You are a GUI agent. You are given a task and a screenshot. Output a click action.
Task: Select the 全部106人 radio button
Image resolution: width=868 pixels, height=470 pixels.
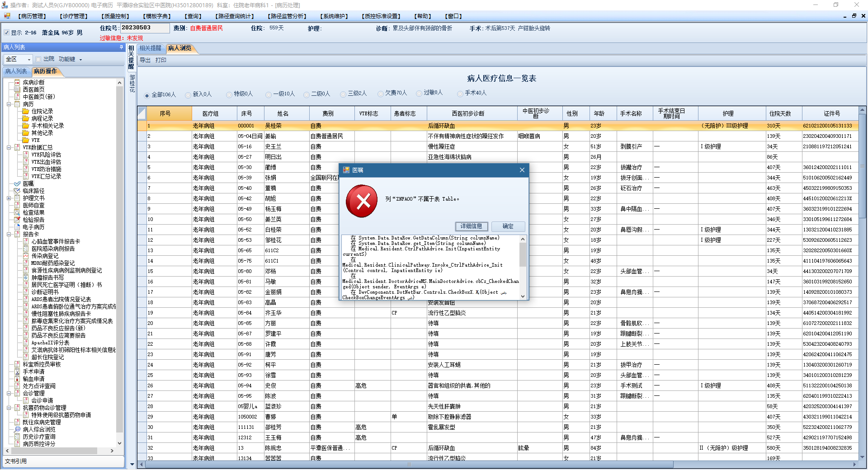tap(147, 95)
